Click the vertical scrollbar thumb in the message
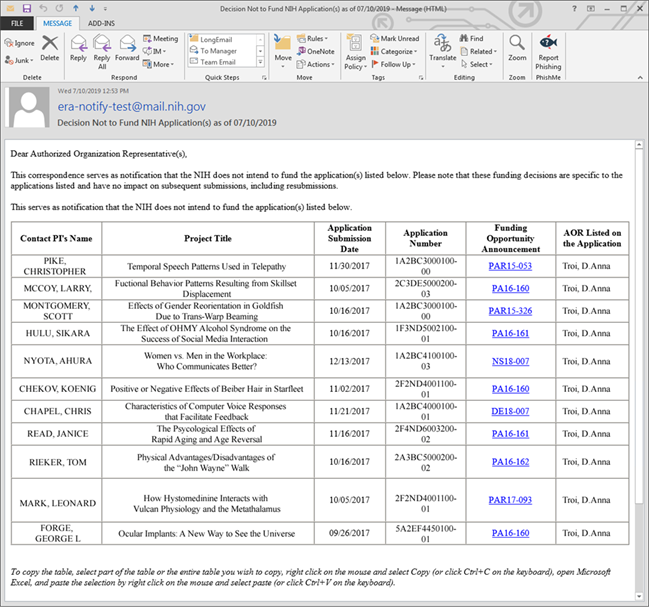 pyautogui.click(x=639, y=326)
